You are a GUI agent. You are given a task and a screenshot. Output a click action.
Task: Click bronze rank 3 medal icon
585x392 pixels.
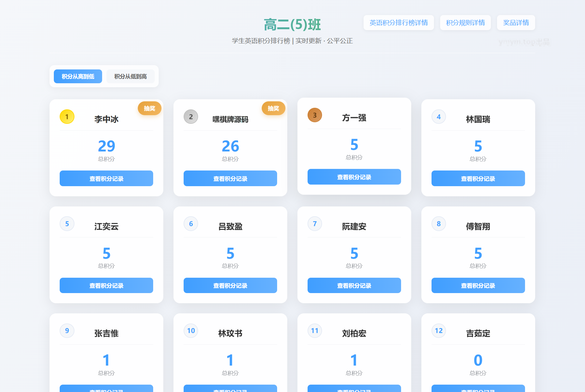(315, 115)
